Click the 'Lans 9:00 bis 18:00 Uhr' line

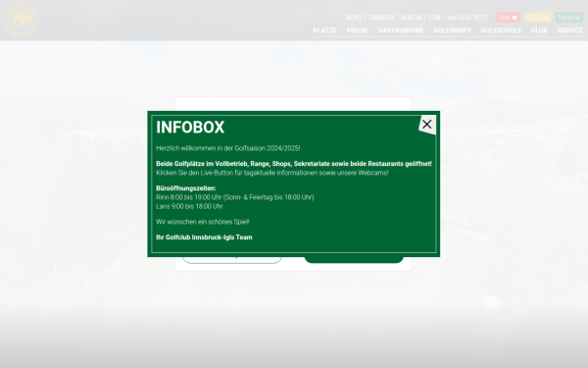pyautogui.click(x=189, y=206)
